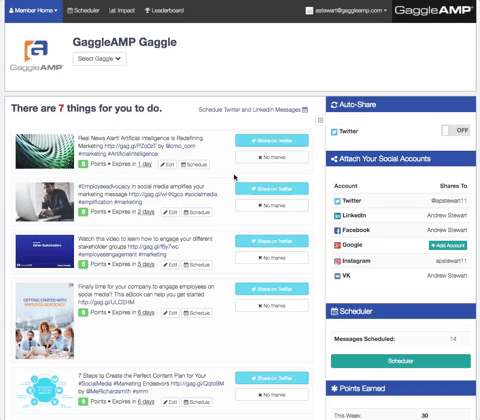This screenshot has height=420, width=480.
Task: Edit the stakeholder video post
Action: coord(170,265)
